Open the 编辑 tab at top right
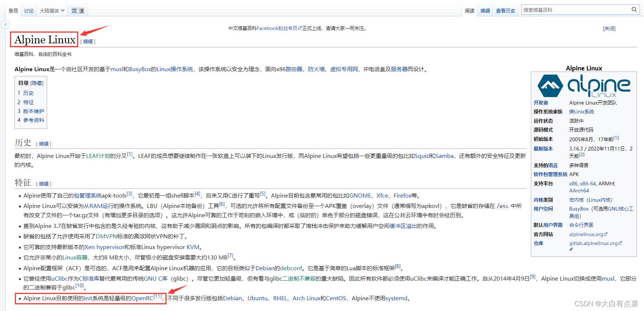This screenshot has width=644, height=311. tap(485, 11)
